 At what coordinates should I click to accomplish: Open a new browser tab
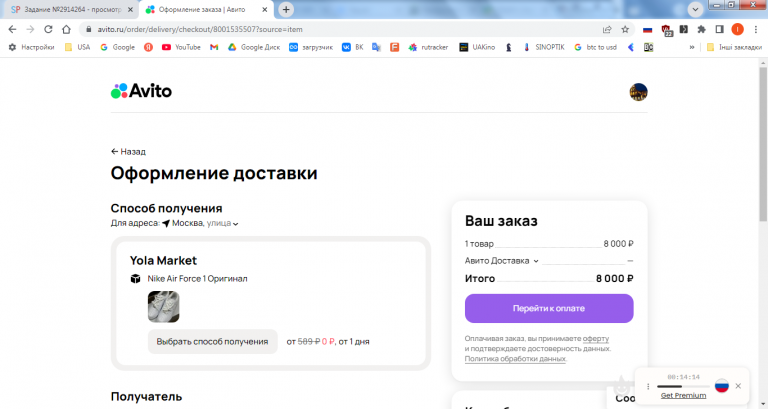coord(286,9)
